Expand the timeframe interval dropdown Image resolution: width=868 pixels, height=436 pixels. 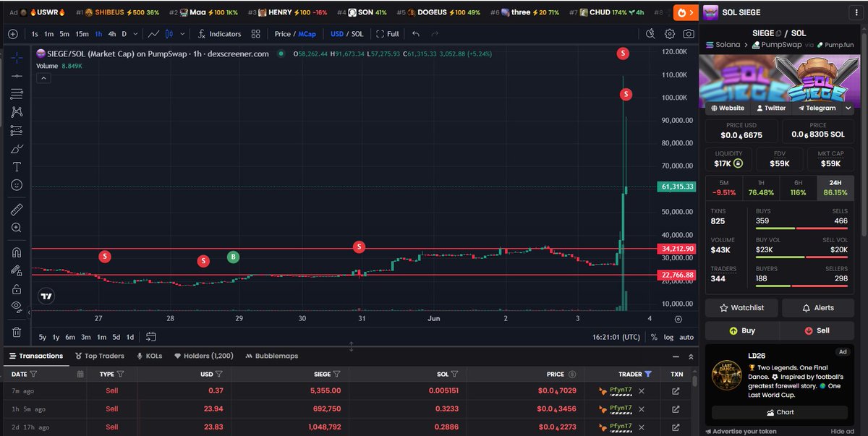[x=135, y=34]
